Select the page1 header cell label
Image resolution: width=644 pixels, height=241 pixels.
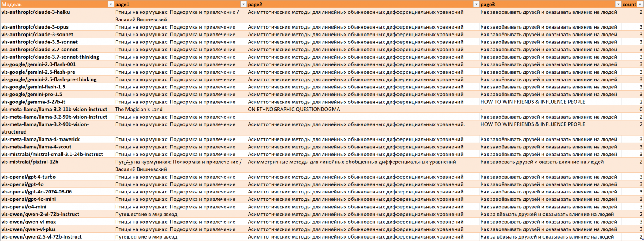tap(122, 4)
